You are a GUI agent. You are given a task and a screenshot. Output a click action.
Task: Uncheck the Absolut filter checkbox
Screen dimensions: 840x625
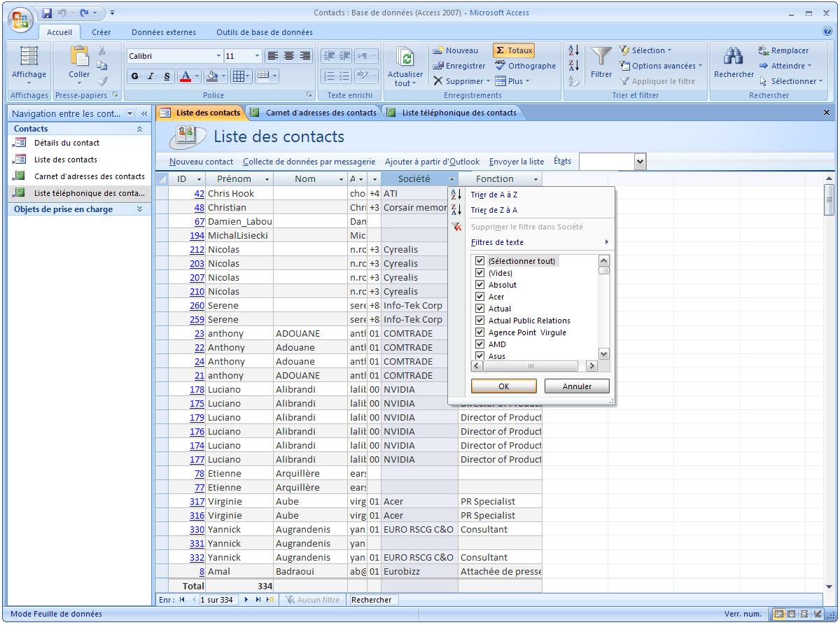[479, 285]
